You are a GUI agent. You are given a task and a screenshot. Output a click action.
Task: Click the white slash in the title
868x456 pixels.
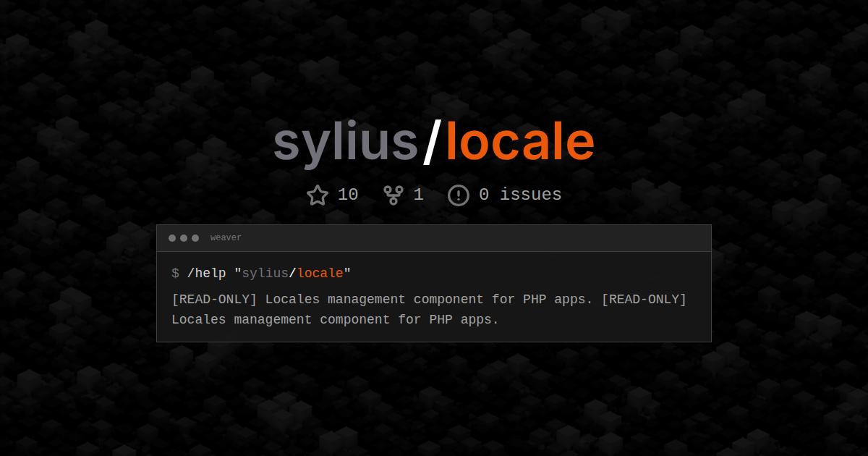[x=432, y=143]
